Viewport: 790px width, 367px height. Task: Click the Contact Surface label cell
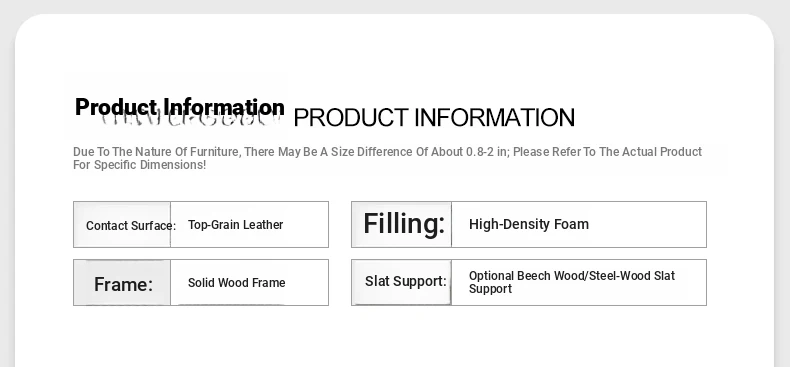[122, 224]
